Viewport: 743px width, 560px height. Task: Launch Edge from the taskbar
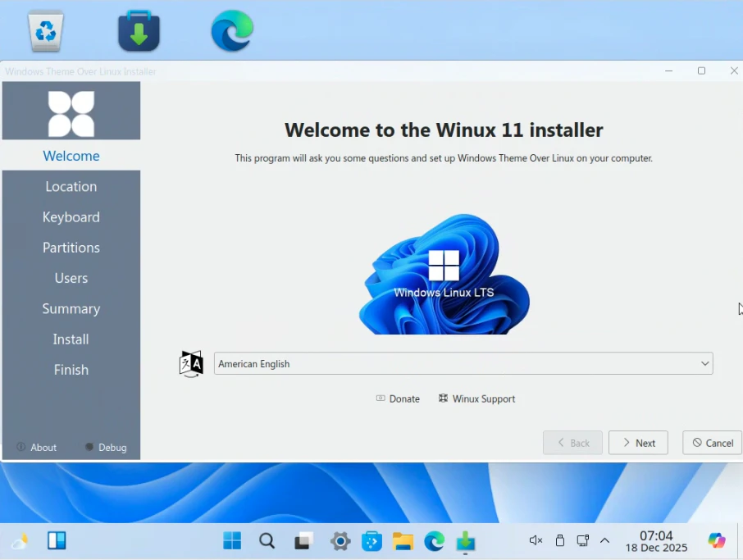[x=435, y=541]
